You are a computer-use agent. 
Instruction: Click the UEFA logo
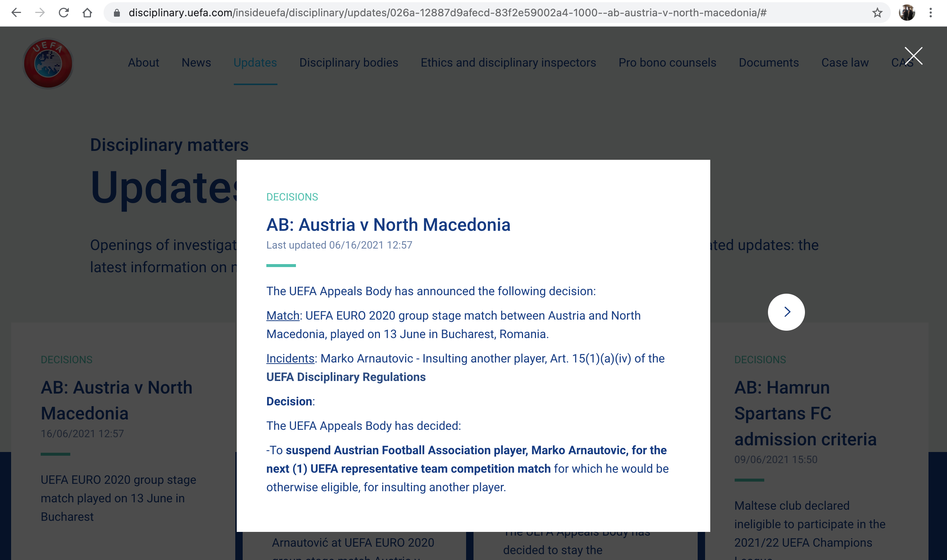click(x=48, y=63)
